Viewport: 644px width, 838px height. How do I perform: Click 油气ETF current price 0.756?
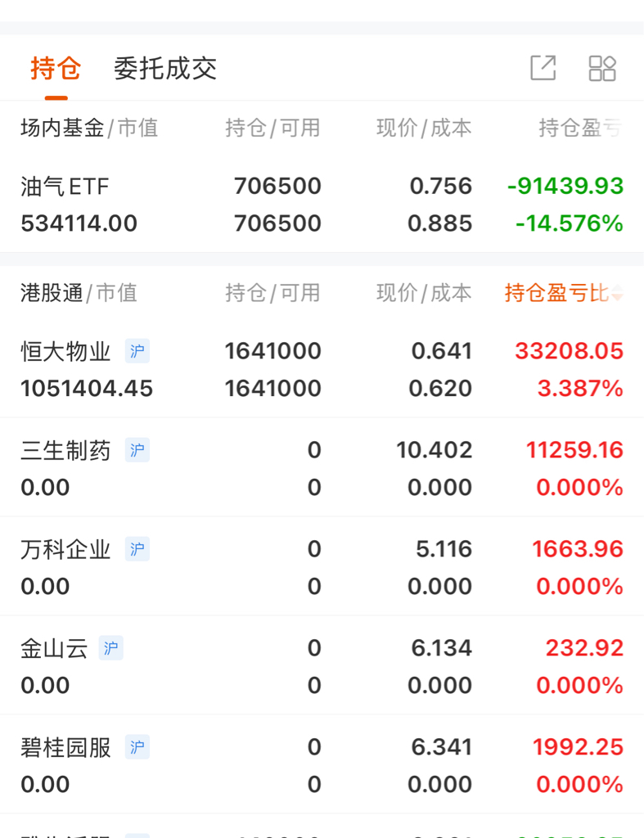pyautogui.click(x=441, y=186)
